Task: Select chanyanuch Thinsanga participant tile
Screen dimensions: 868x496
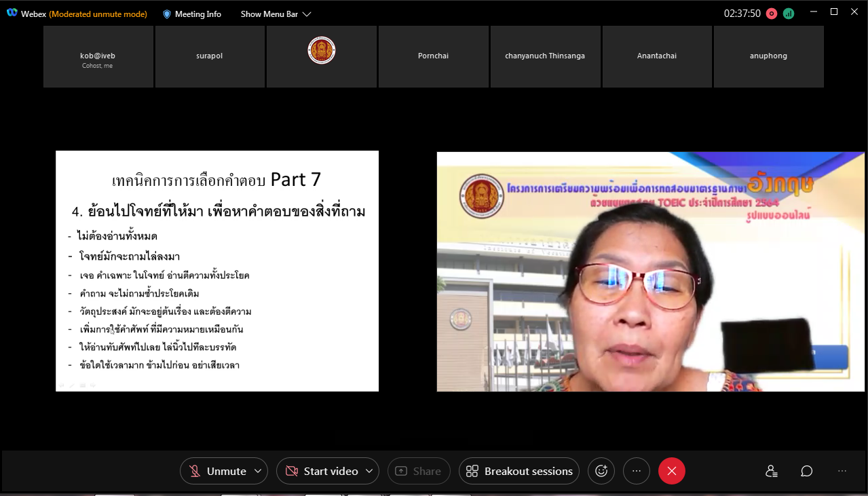Action: pos(545,56)
